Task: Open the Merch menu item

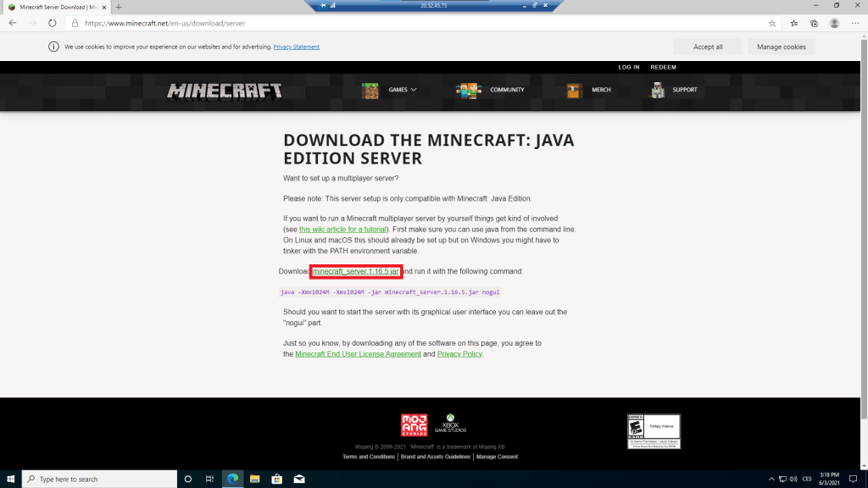Action: pyautogui.click(x=600, y=90)
